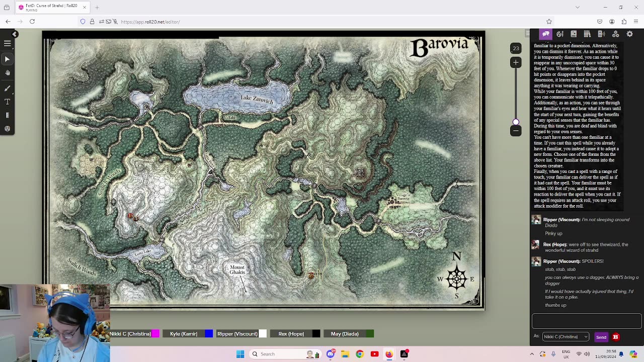Send the chat message
Viewport: 644px width, 362px height.
pos(601,337)
